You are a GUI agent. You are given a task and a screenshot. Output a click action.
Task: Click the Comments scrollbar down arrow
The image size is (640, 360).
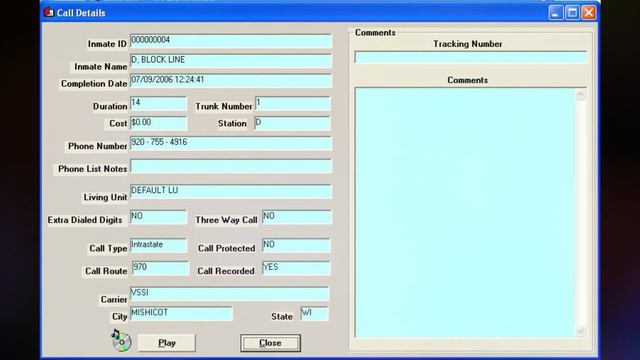coord(581,331)
